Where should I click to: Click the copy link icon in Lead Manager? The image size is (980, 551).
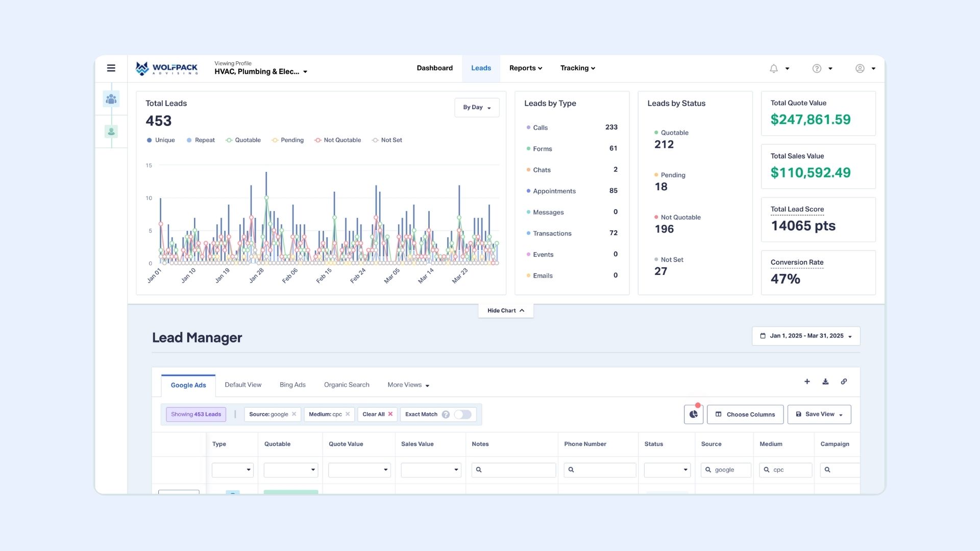[x=844, y=381]
